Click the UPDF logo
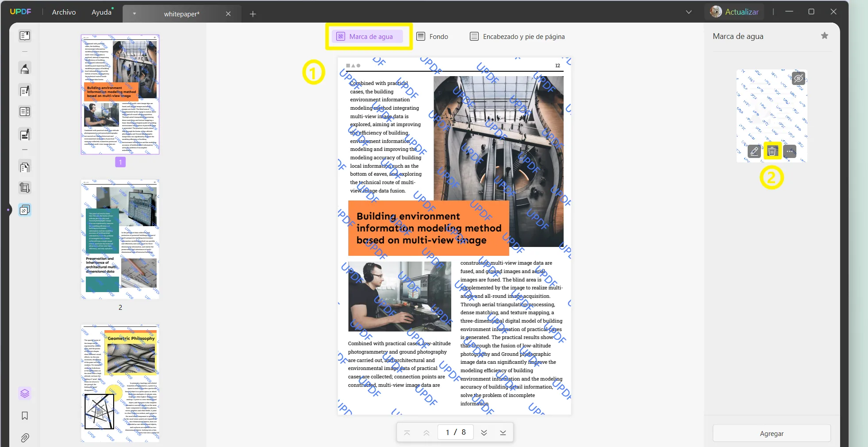The width and height of the screenshot is (868, 447). pyautogui.click(x=20, y=12)
